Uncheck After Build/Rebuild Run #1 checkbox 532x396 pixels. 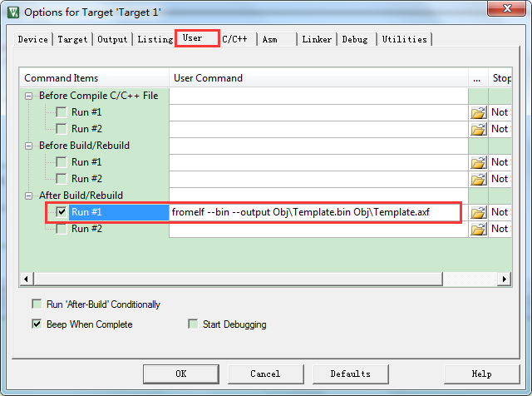[x=62, y=212]
